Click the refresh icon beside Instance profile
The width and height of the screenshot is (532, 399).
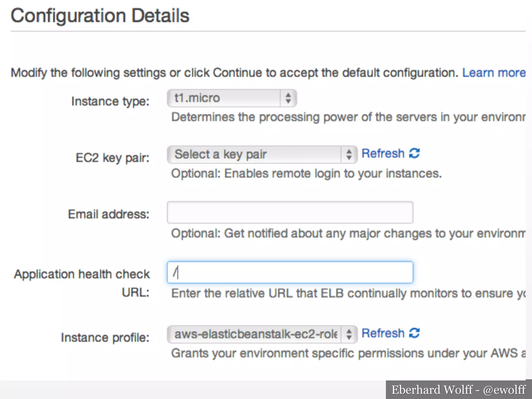pos(414,333)
